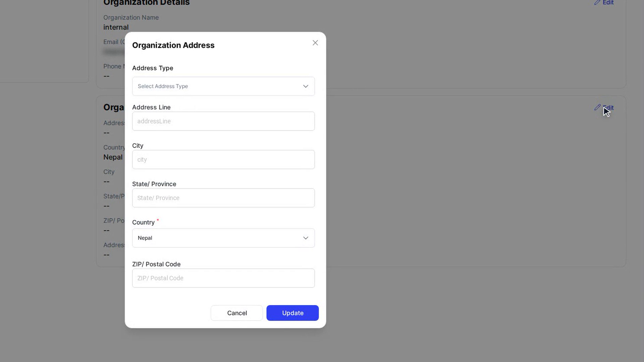Click the City label on background page
This screenshot has height=362, width=644.
pyautogui.click(x=109, y=172)
